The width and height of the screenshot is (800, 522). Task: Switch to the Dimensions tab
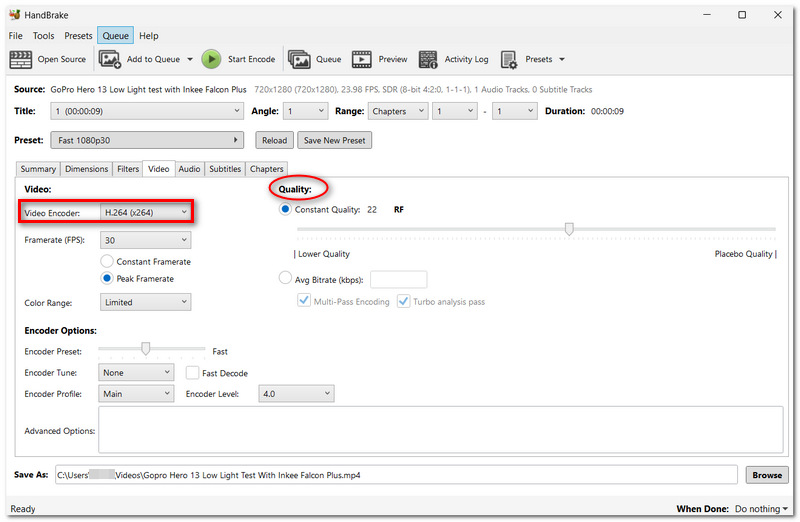(x=86, y=169)
